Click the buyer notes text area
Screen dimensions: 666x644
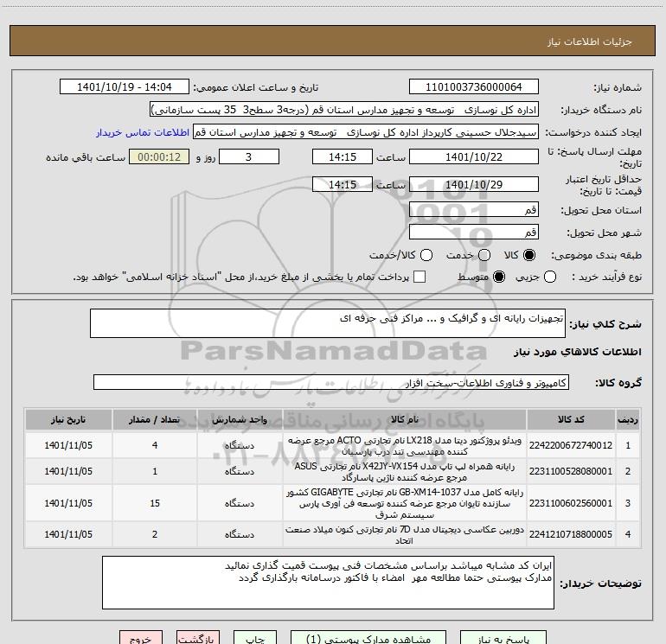328,583
